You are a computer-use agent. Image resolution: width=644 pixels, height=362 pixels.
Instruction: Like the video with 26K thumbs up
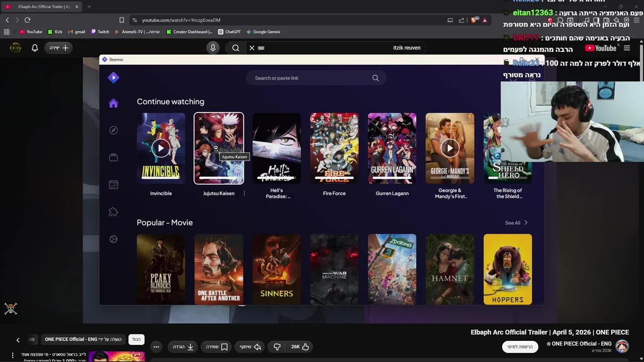point(299,346)
